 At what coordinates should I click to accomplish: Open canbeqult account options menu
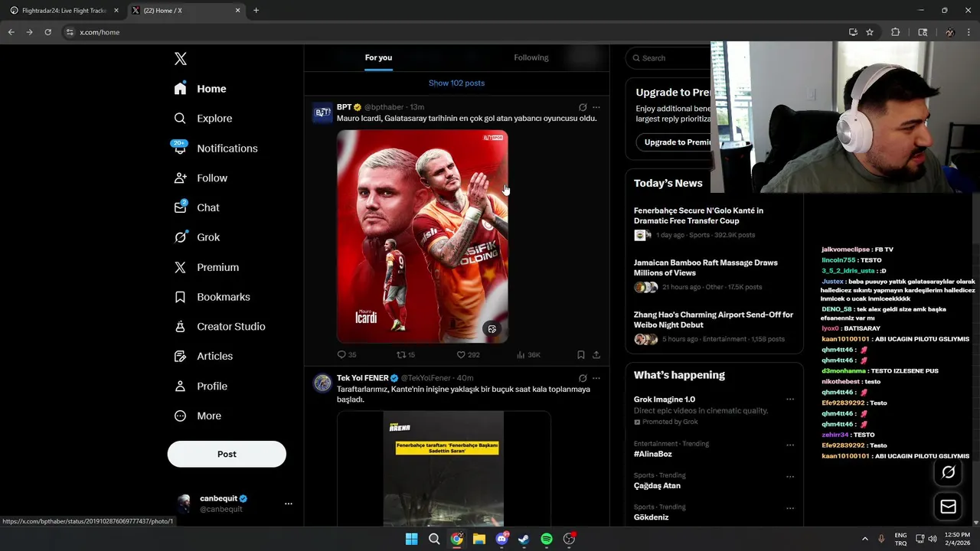pos(289,504)
